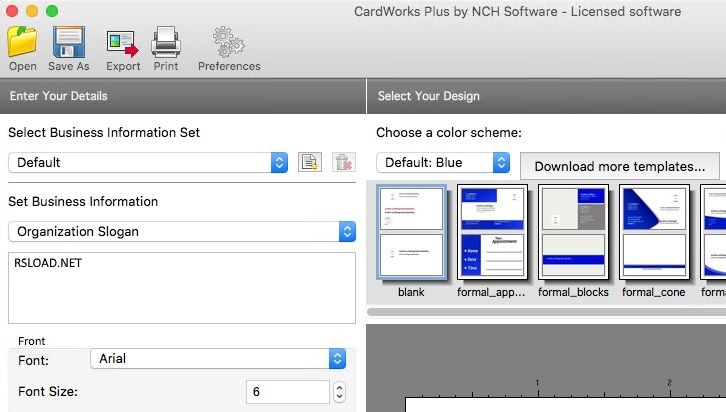
Task: Click the red close window button
Action: click(12, 11)
